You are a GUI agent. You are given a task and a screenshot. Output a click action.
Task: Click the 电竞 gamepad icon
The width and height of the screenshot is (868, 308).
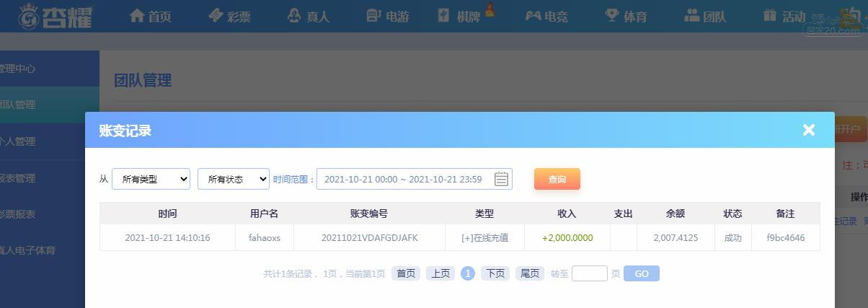click(x=533, y=15)
